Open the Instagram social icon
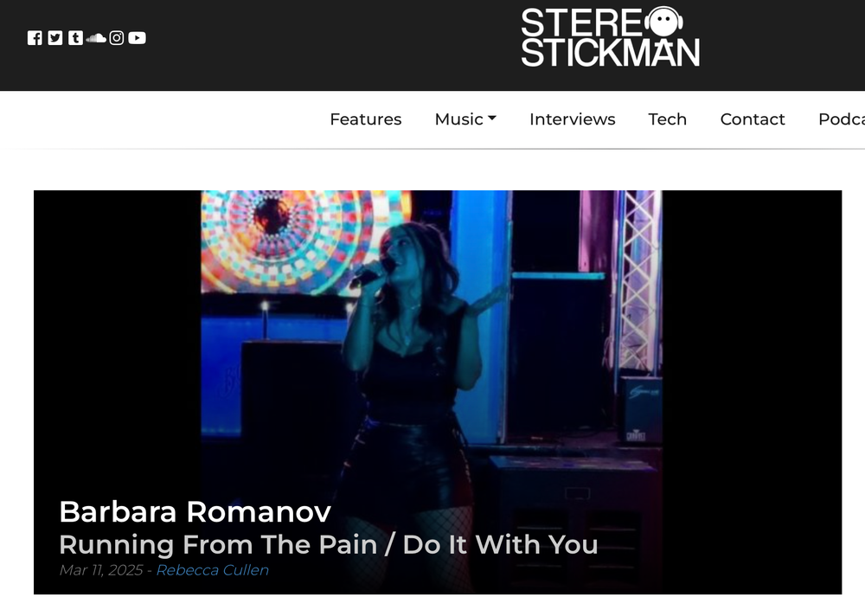This screenshot has width=865, height=616. coord(117,38)
